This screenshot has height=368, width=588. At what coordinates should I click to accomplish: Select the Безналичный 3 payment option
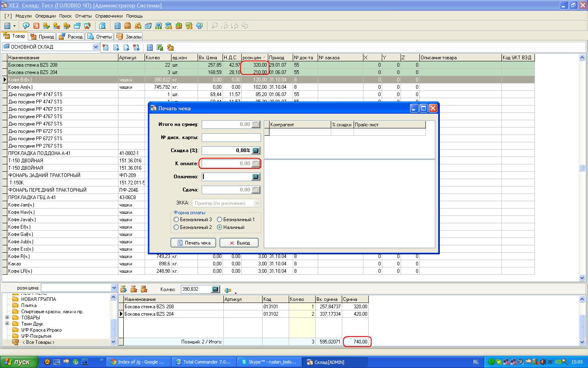(x=176, y=220)
